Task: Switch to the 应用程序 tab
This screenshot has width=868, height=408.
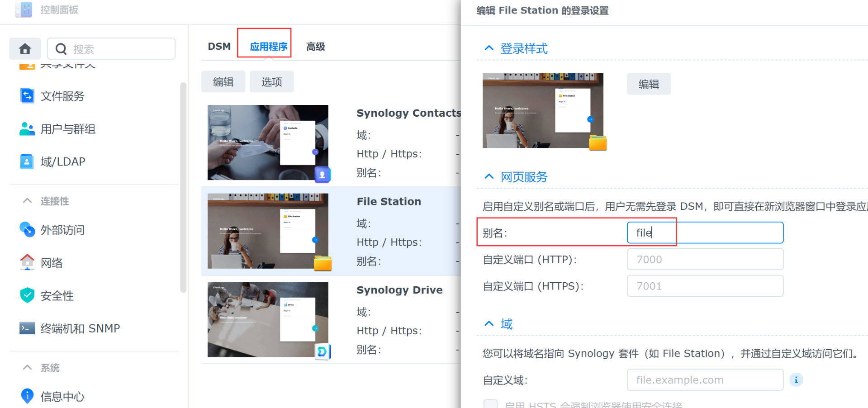Action: click(x=269, y=47)
